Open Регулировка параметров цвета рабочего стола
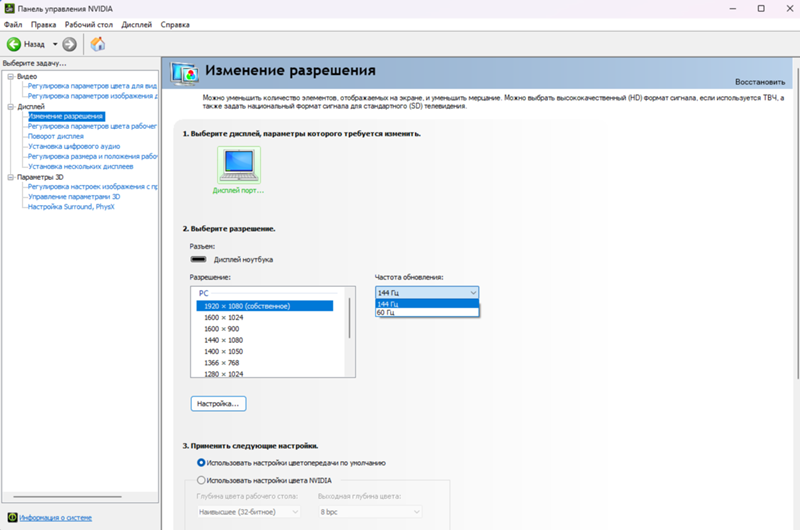 tap(92, 126)
